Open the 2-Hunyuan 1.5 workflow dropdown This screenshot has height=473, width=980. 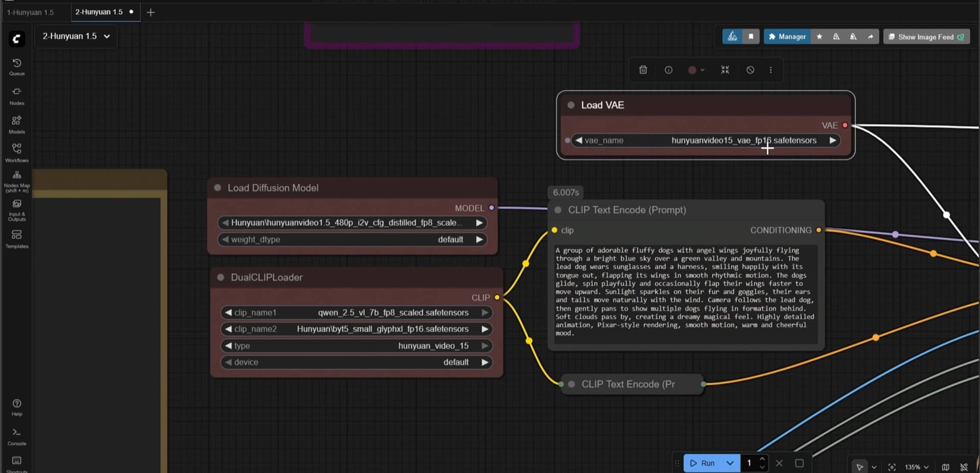tap(76, 36)
